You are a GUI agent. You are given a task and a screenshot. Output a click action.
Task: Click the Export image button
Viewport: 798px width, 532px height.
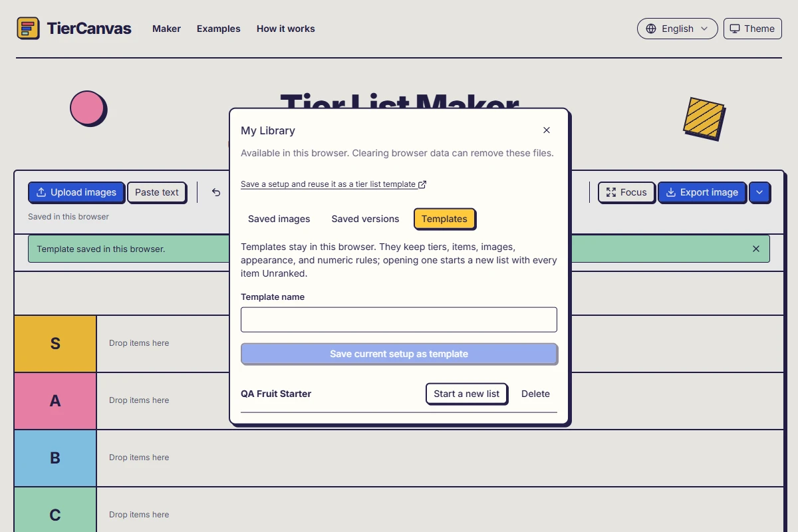[702, 192]
